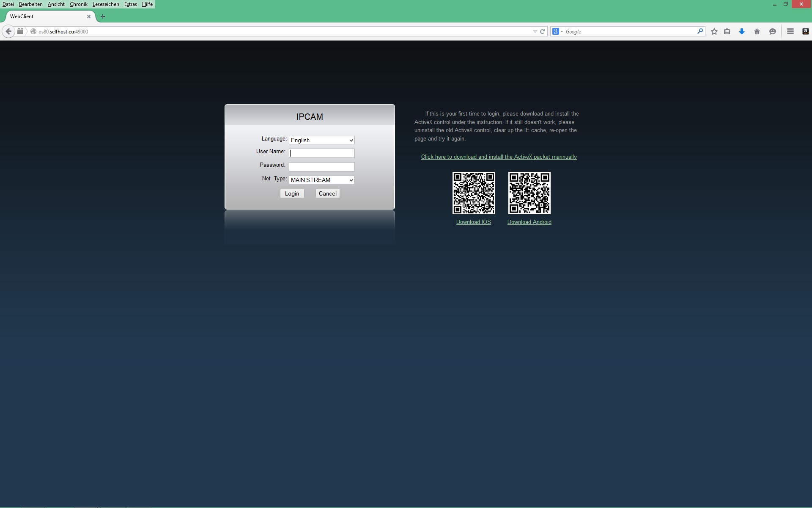812x508 pixels.
Task: Go to the home page icon
Action: pyautogui.click(x=757, y=31)
